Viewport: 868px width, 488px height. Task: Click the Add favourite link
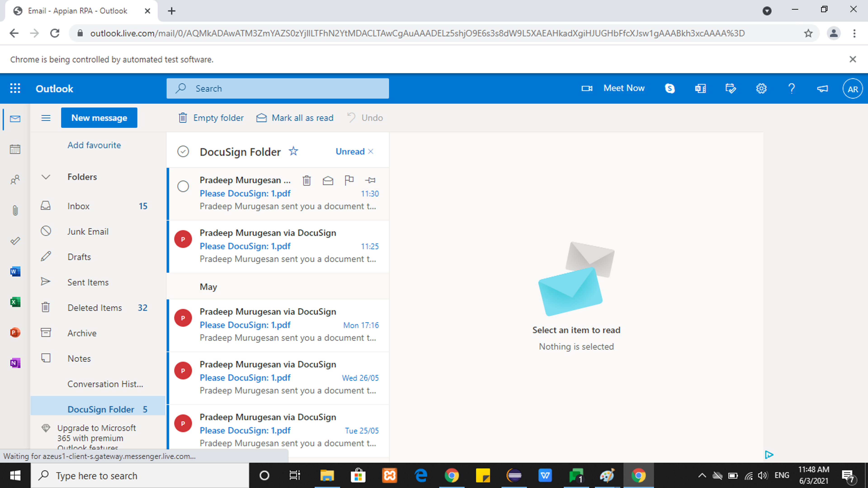pyautogui.click(x=94, y=145)
